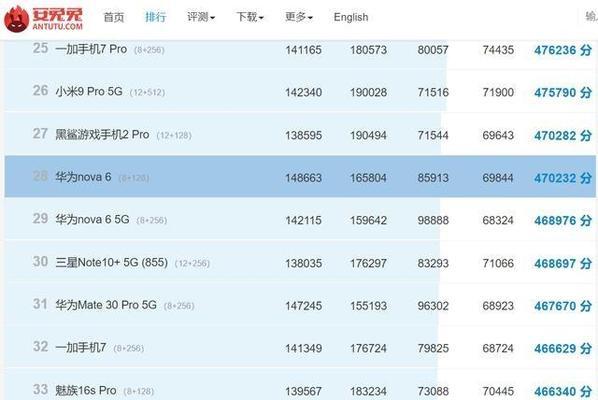This screenshot has width=598, height=400.
Task: Click the AnTuTu logo icon
Action: (16, 18)
